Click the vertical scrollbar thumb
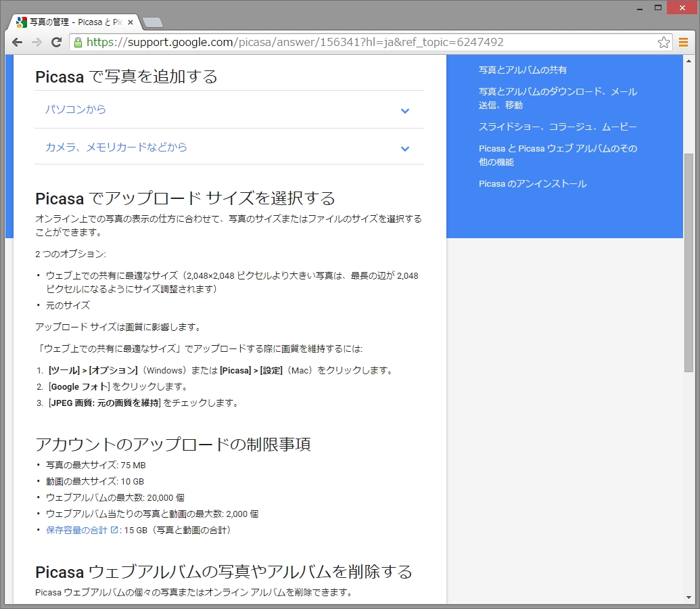700x609 pixels. click(x=689, y=263)
